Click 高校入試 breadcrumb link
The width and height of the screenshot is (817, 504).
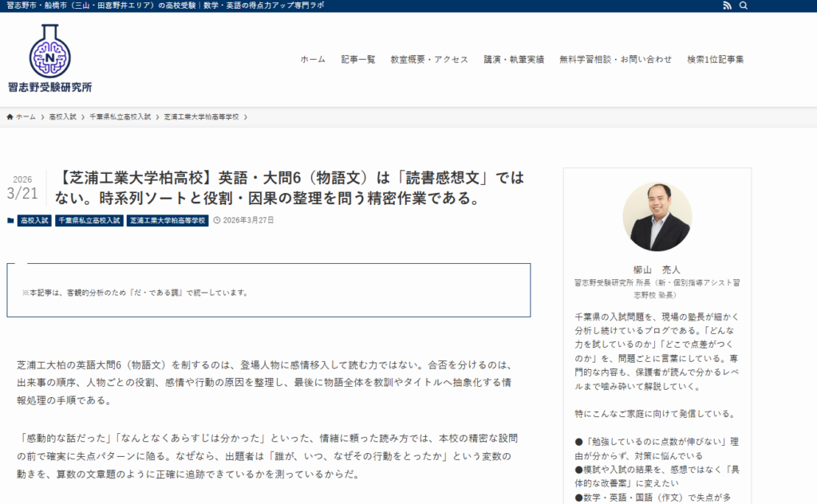point(62,116)
